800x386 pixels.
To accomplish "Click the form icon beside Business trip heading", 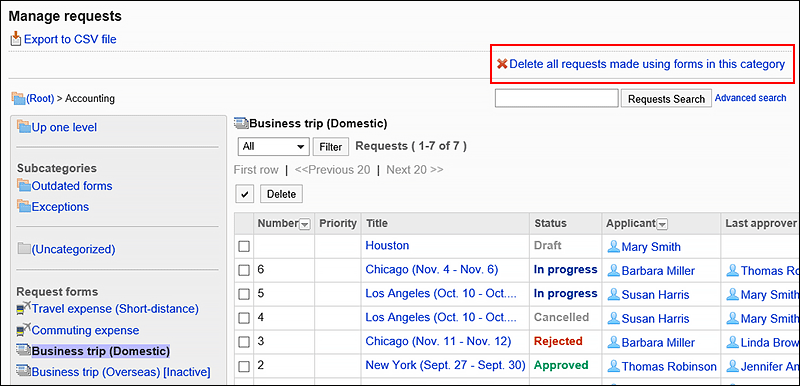I will (x=241, y=123).
